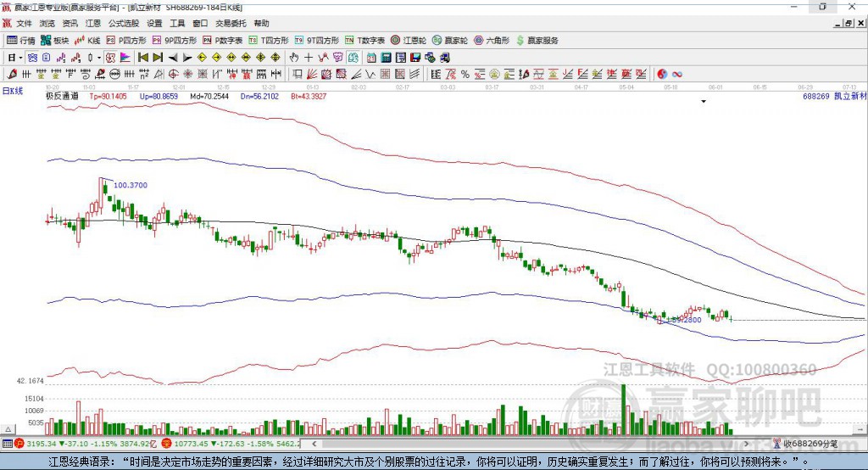Open the 窗口 menu

click(200, 23)
